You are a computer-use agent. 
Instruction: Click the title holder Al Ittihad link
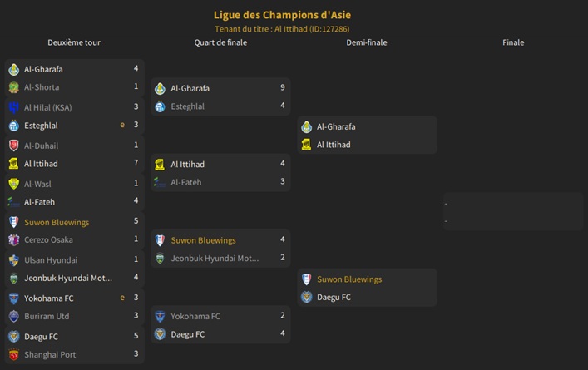312,28
